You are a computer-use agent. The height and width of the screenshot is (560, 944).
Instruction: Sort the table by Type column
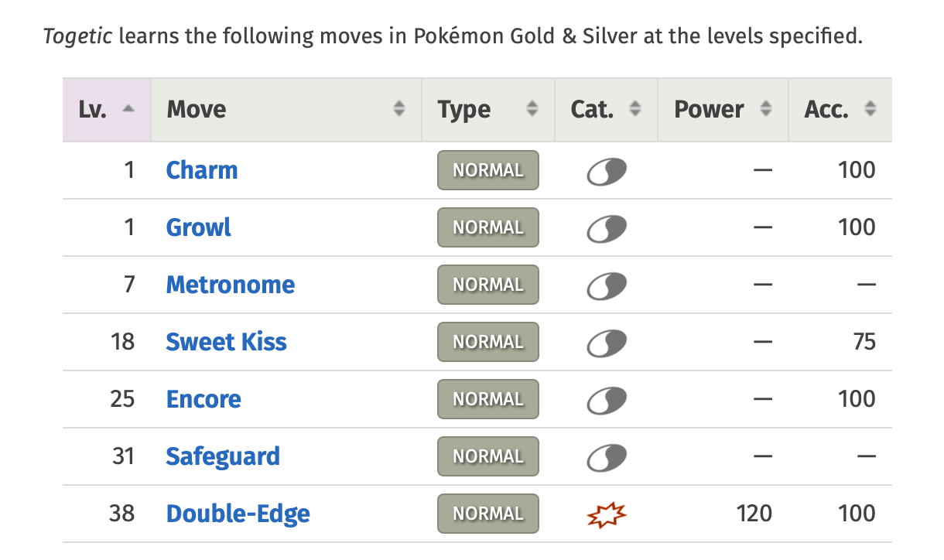coord(487,110)
